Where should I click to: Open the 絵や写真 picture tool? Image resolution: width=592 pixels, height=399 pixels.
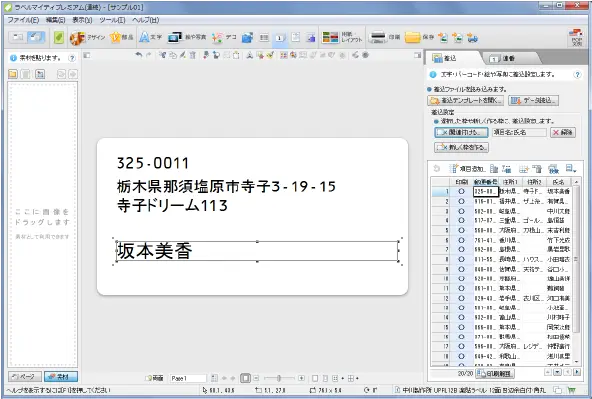point(187,37)
